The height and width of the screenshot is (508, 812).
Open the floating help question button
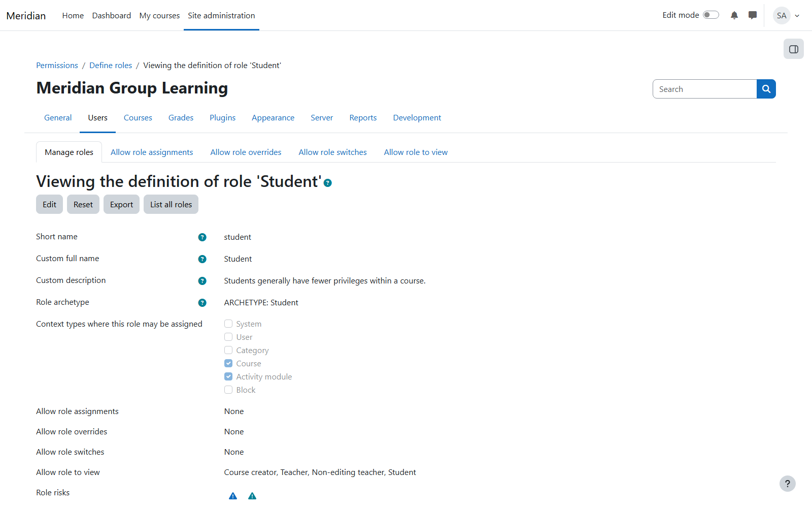tap(788, 484)
